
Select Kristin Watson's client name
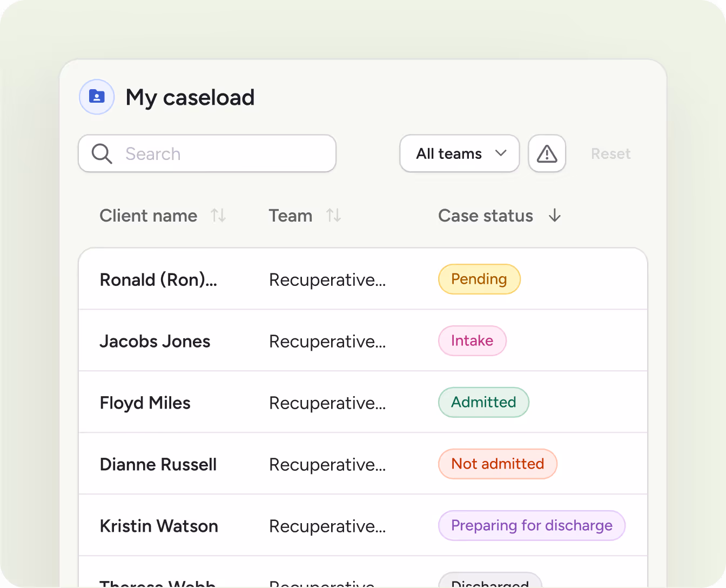pyautogui.click(x=159, y=525)
